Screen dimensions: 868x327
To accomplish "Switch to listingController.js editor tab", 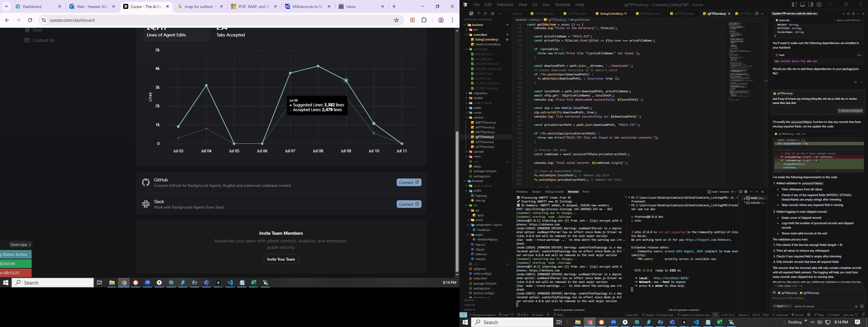I will click(611, 13).
